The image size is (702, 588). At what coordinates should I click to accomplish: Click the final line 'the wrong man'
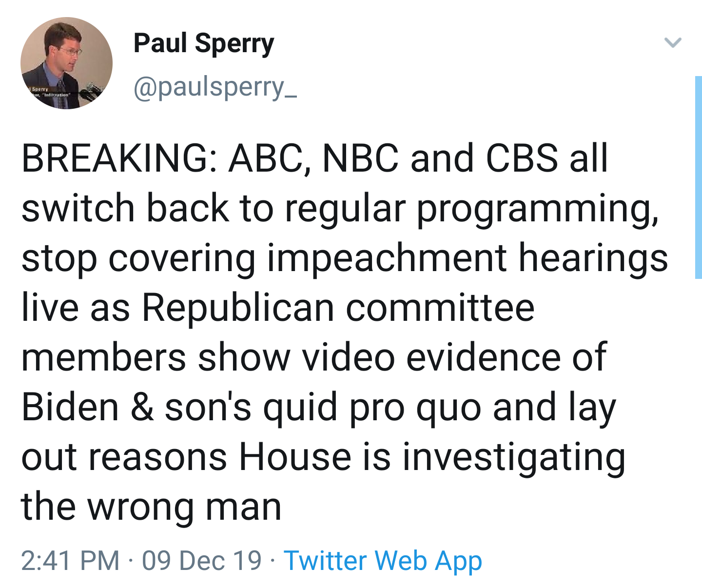pos(151,507)
